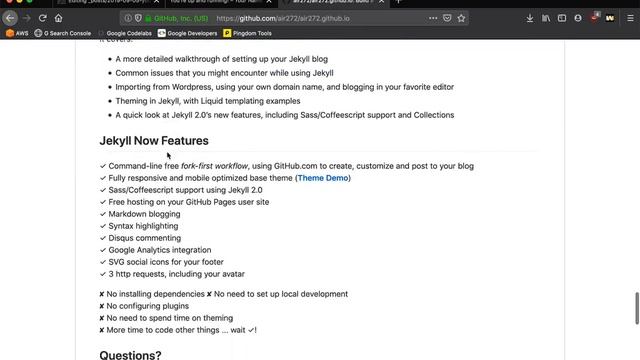Click the page vertical scrollbar thumb

(x=636, y=308)
